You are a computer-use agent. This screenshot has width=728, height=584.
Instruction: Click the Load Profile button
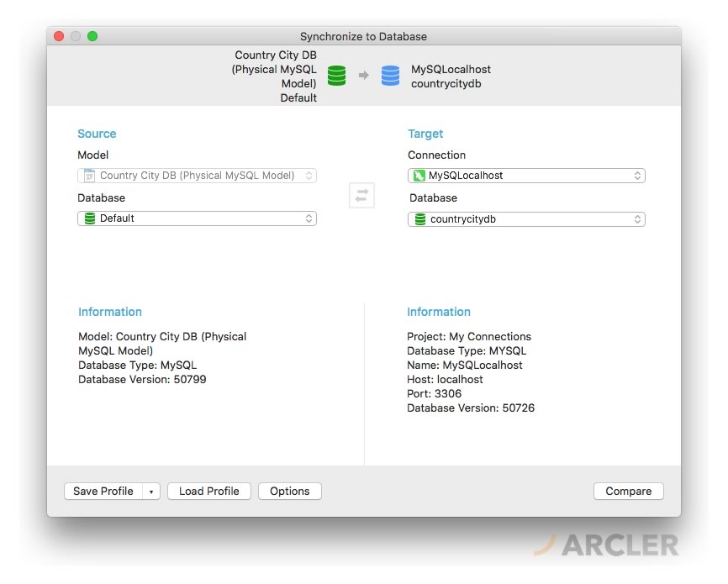[208, 492]
